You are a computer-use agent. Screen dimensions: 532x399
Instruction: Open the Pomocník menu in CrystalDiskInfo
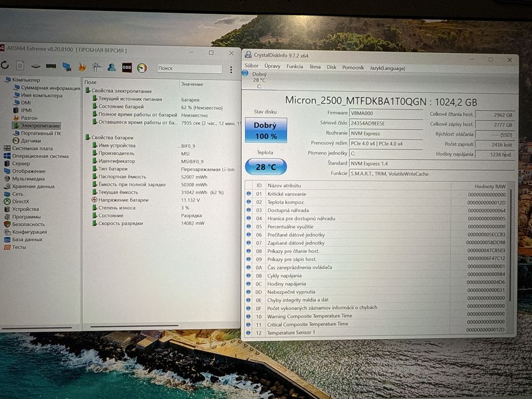point(353,67)
